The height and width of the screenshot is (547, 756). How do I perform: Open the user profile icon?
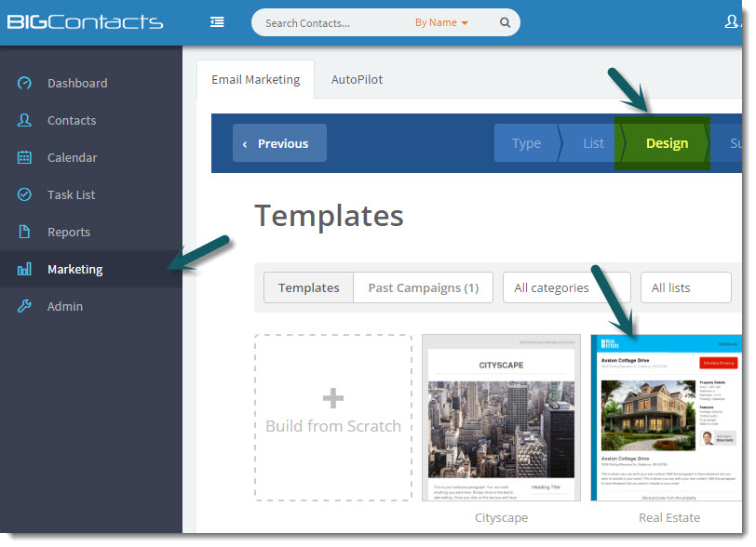(732, 21)
